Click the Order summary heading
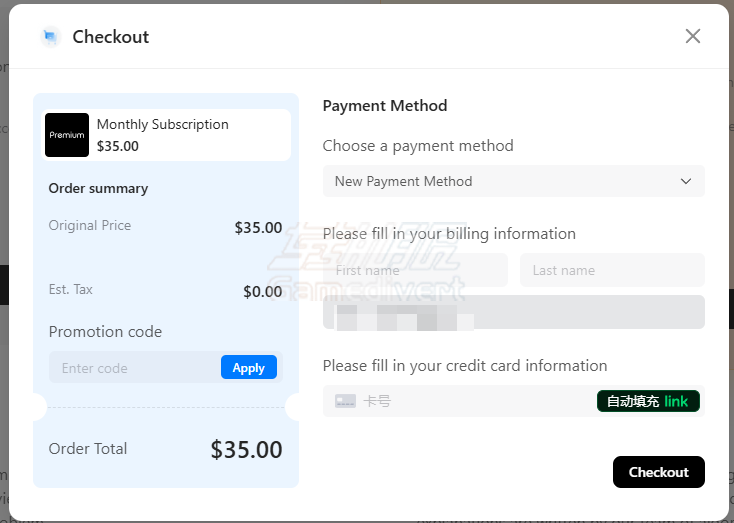 [98, 188]
